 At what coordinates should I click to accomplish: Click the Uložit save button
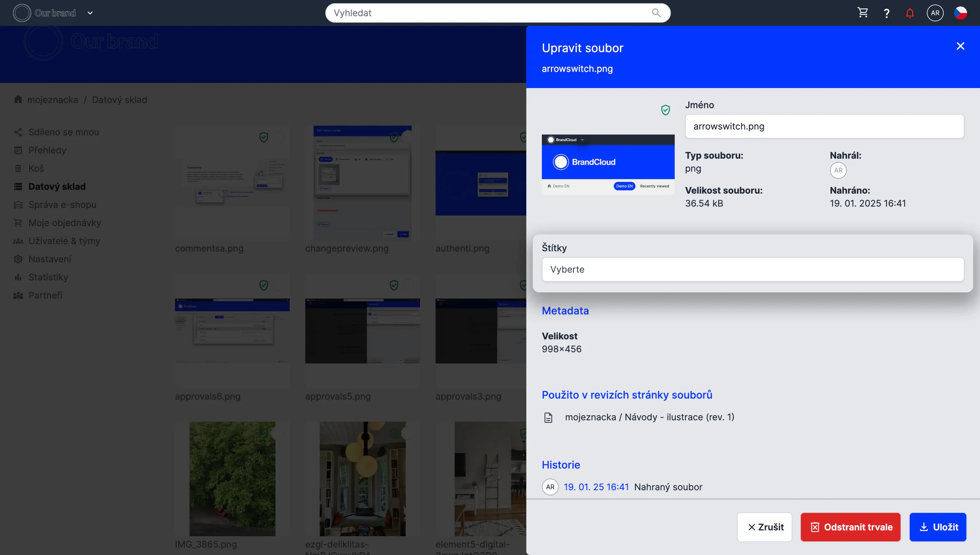point(938,527)
